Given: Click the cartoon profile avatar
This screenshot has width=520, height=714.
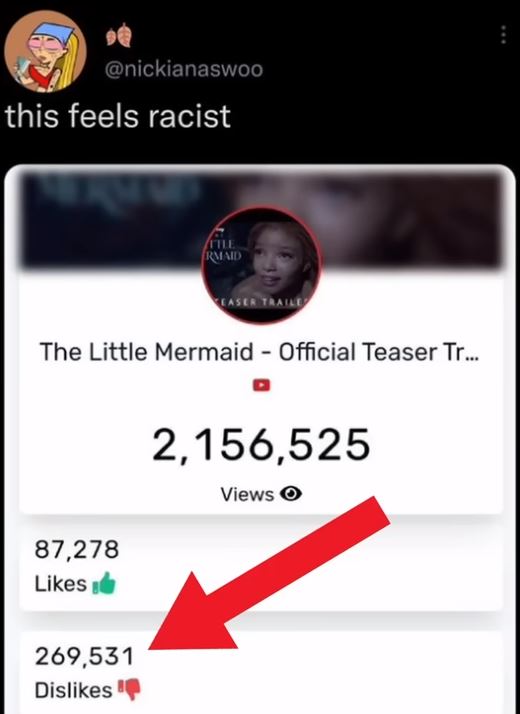Looking at the screenshot, I should [46, 51].
